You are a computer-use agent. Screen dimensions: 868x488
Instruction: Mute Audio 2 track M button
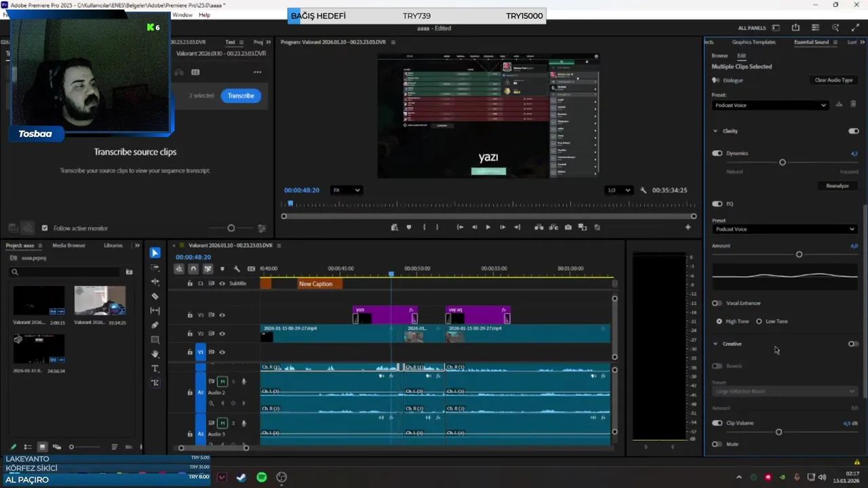point(222,382)
